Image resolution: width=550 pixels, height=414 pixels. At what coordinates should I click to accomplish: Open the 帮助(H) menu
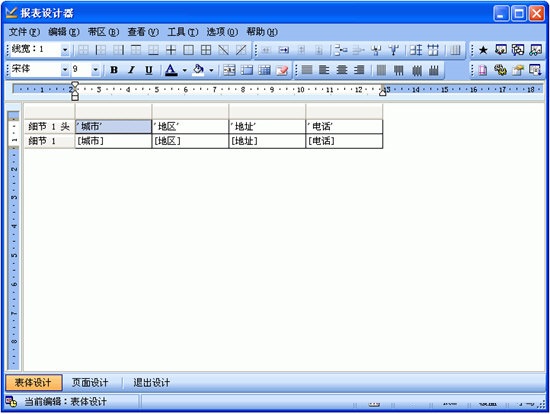pyautogui.click(x=262, y=32)
